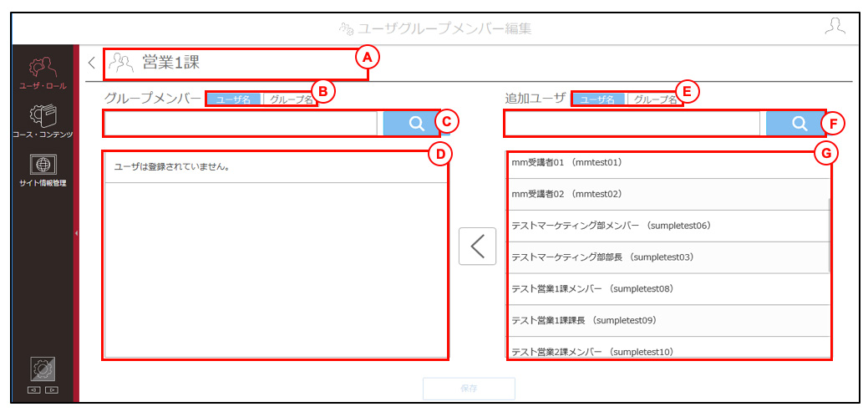Open the コース・コンテンツ sidebar icon
The image size is (868, 412).
point(42,120)
